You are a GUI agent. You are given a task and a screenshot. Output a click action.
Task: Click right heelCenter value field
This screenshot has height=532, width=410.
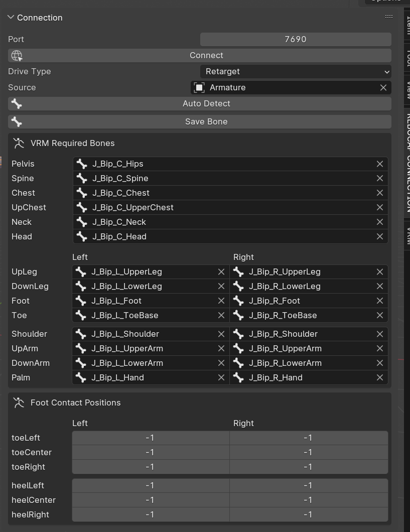308,500
